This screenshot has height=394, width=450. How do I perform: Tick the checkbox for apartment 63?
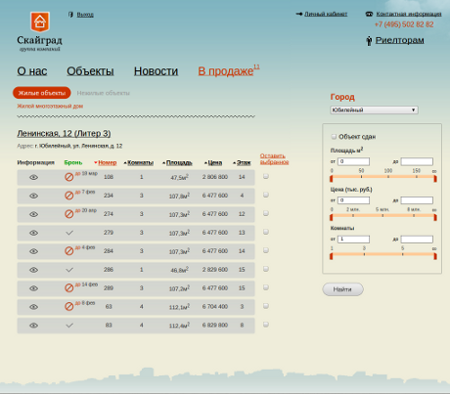266,306
